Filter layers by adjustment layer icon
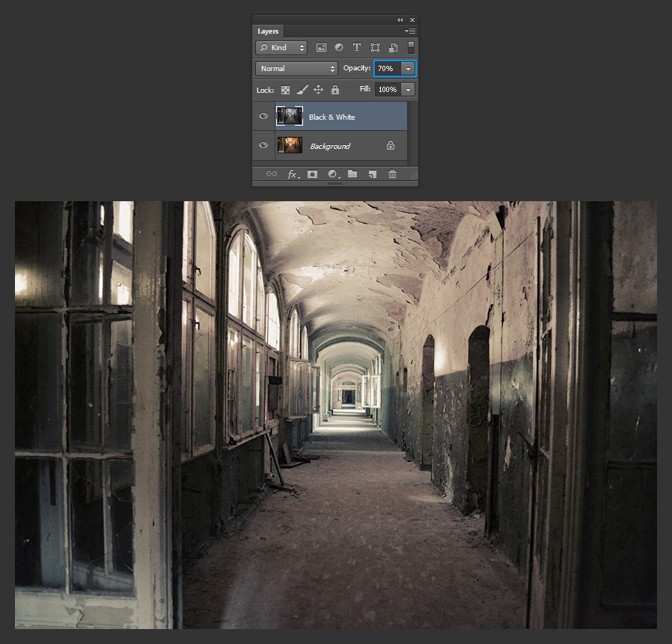Viewport: 672px width, 644px height. [x=338, y=48]
